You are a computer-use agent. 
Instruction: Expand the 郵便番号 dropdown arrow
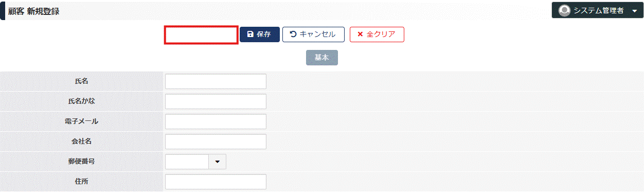pyautogui.click(x=217, y=162)
